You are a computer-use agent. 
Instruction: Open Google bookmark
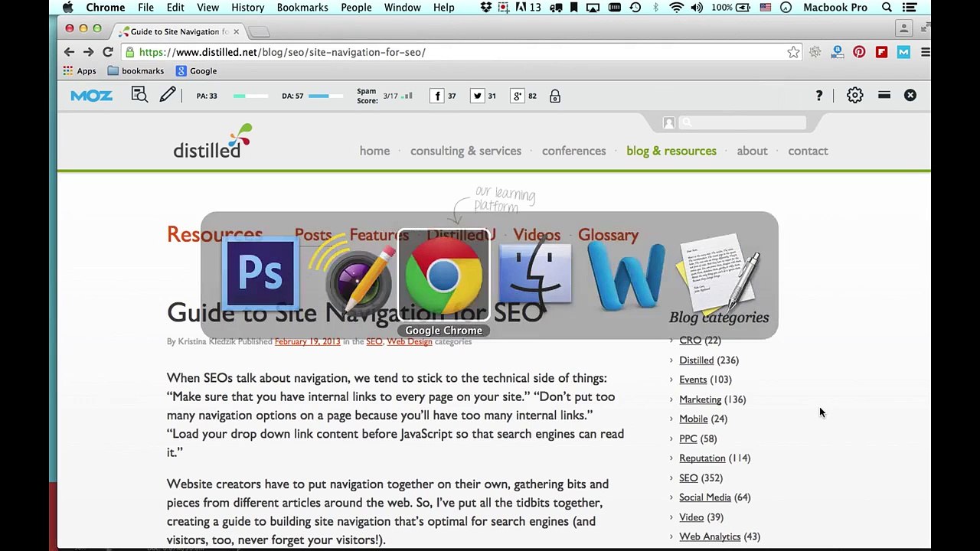point(197,70)
